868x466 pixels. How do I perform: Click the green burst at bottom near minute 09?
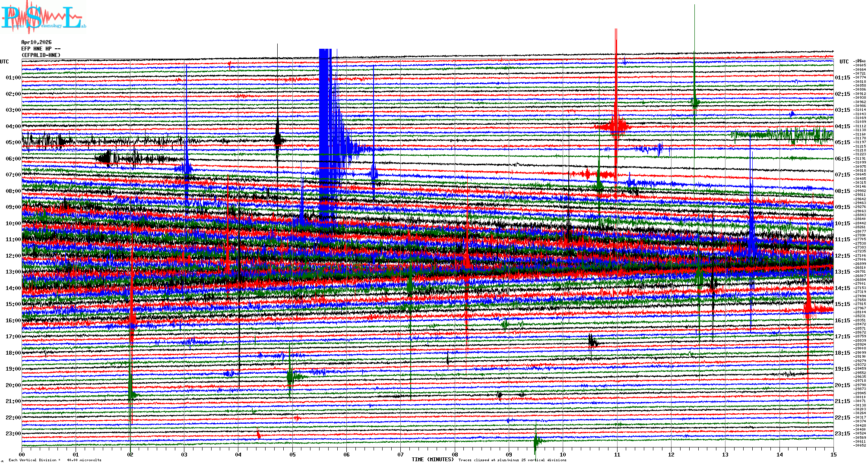pos(536,441)
